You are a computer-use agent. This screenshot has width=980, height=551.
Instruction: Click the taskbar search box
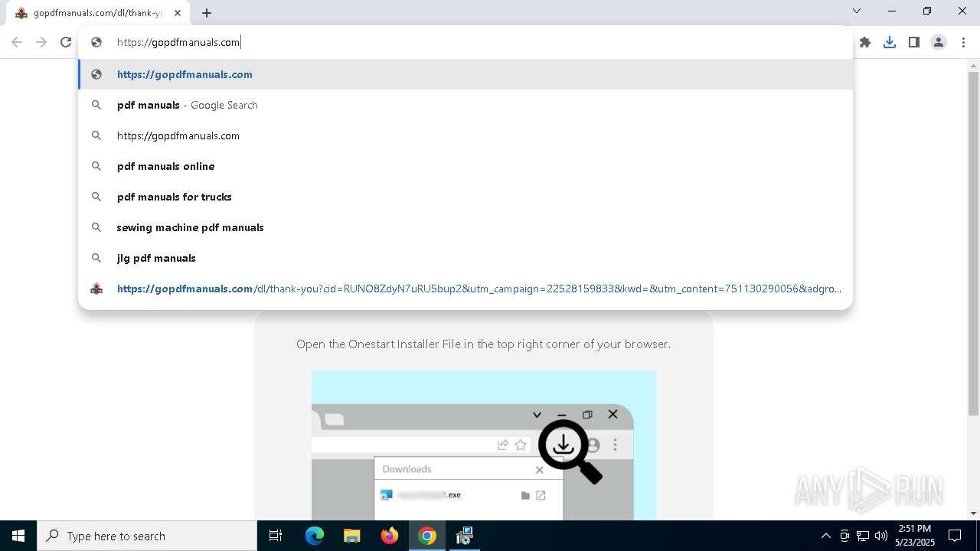click(147, 536)
